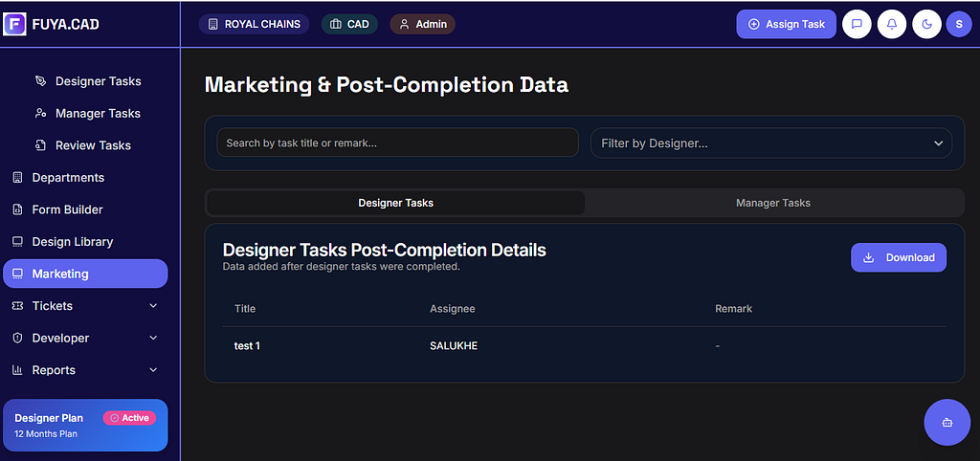
Task: Click the Assign Task button
Action: [786, 24]
